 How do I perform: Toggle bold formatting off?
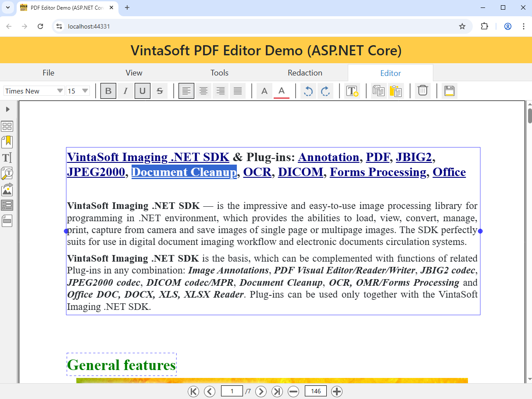tap(108, 91)
